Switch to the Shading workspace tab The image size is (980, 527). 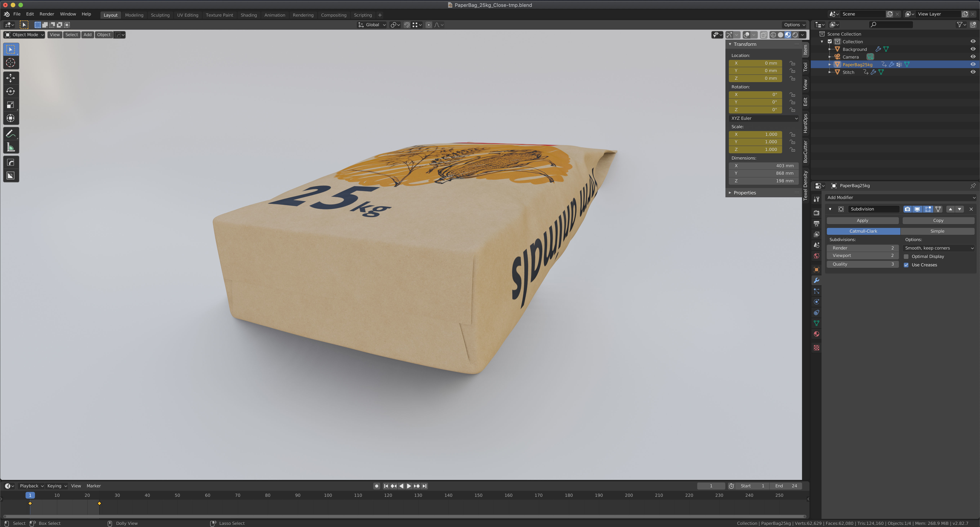[x=249, y=15]
